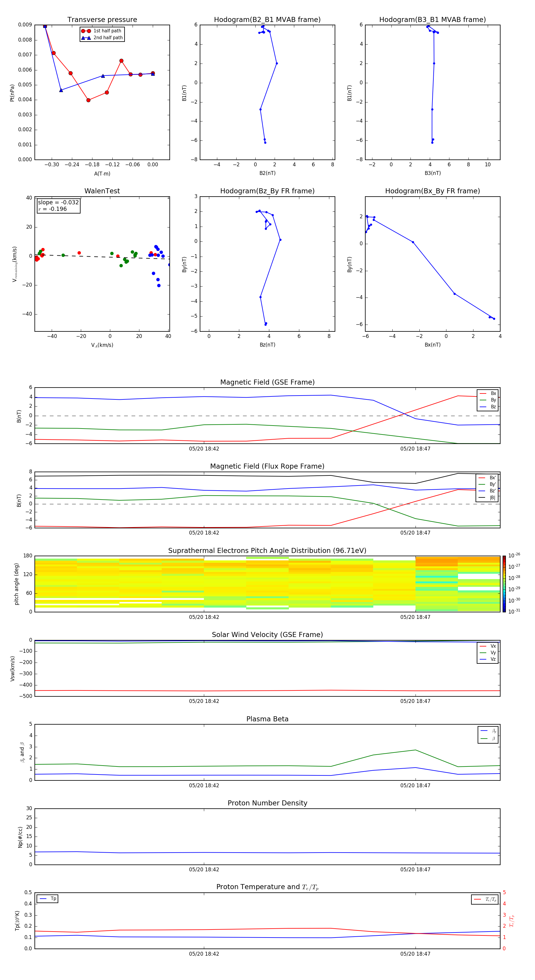Click 'VA(km/s)' x-axis label of WalenTest
This screenshot has width=535, height=980.
coord(102,345)
